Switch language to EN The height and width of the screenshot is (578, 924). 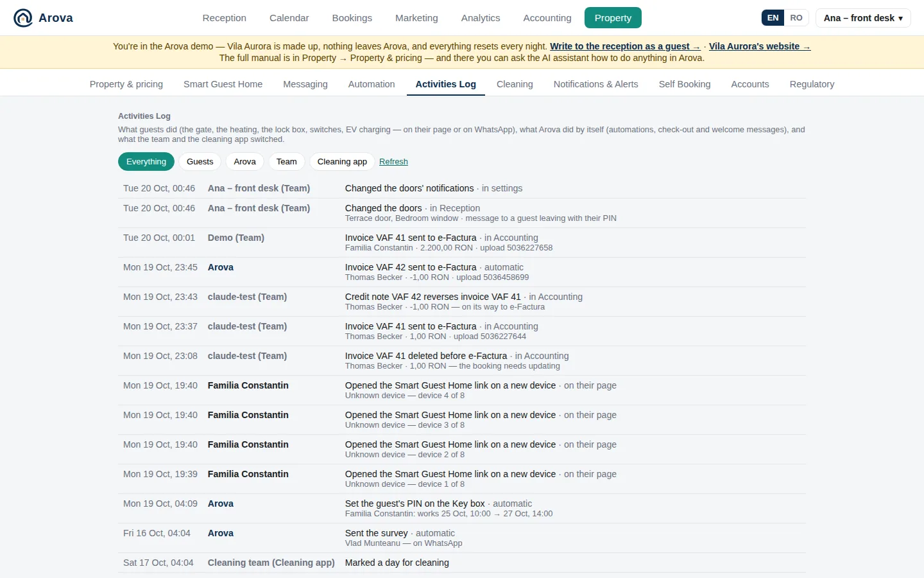tap(773, 18)
